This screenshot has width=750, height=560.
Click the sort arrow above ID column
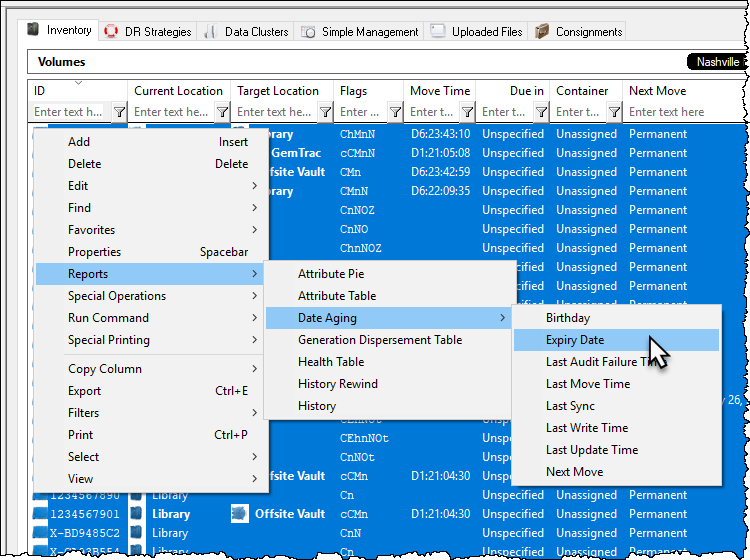79,83
